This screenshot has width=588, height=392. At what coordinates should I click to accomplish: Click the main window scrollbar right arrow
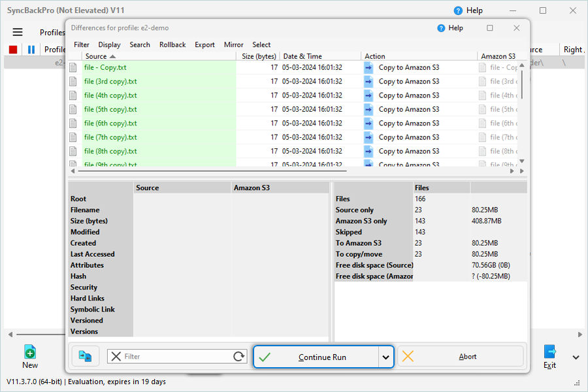[x=580, y=335]
